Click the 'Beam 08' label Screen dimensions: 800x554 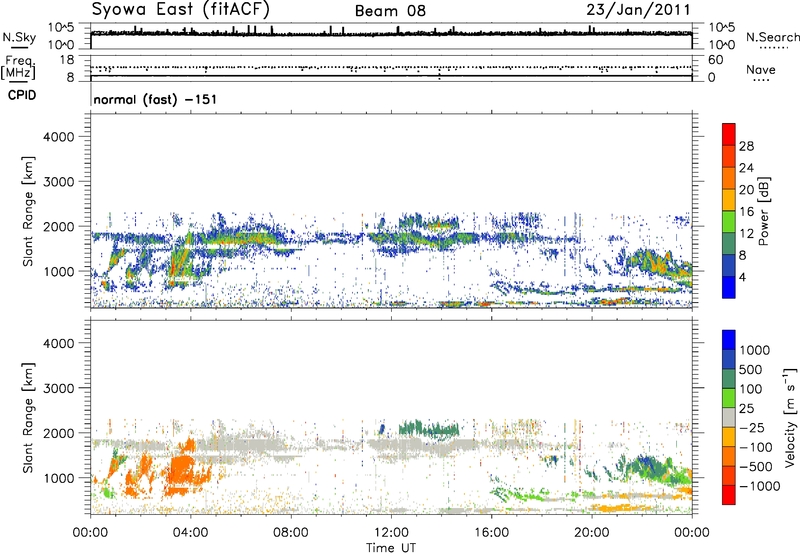point(390,11)
